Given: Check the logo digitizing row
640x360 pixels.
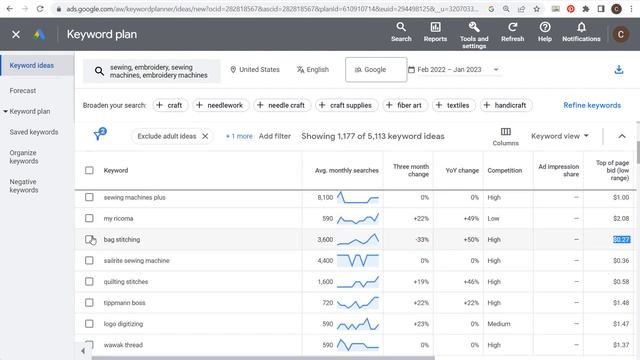Looking at the screenshot, I should pyautogui.click(x=89, y=324).
